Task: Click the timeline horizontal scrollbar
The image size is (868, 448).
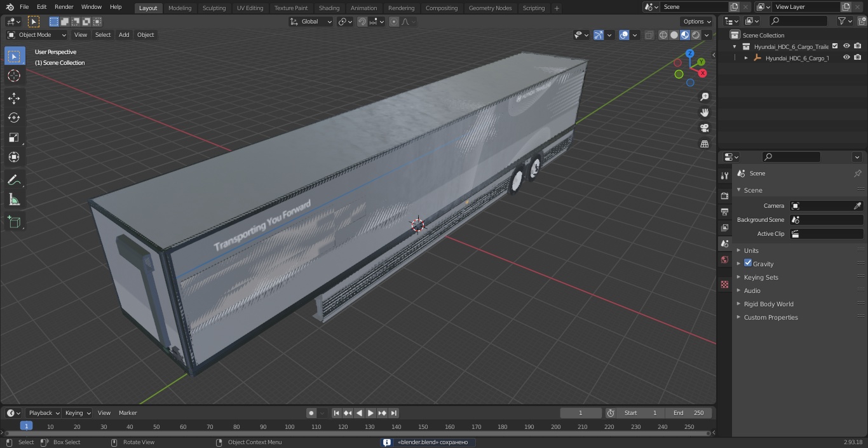Action: pos(358,433)
